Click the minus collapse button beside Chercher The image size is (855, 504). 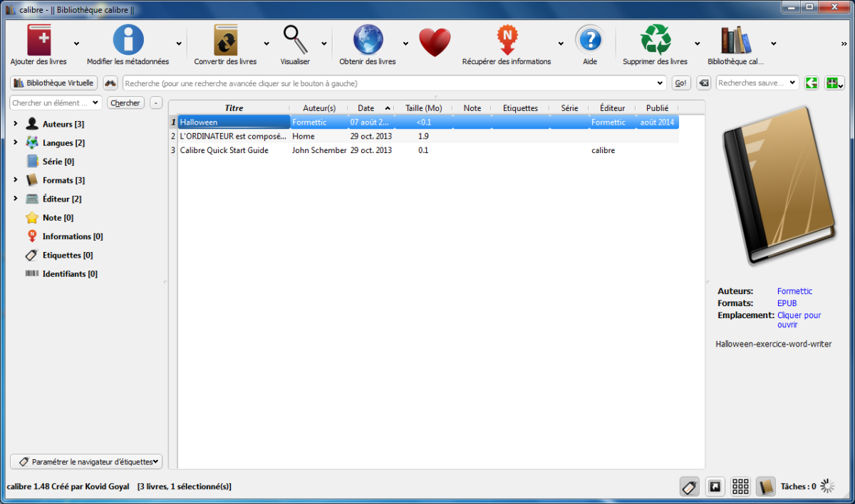[x=157, y=103]
